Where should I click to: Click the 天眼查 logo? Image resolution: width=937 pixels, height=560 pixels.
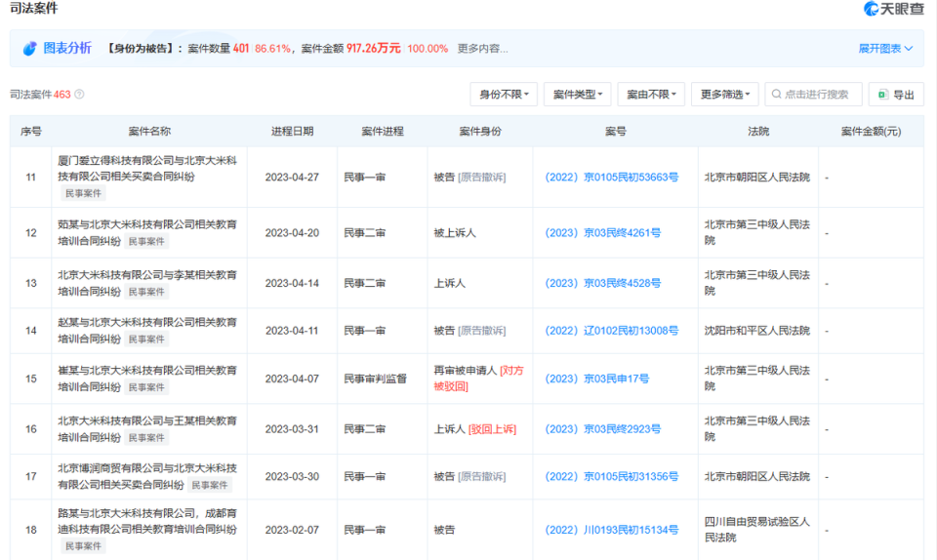pos(894,9)
